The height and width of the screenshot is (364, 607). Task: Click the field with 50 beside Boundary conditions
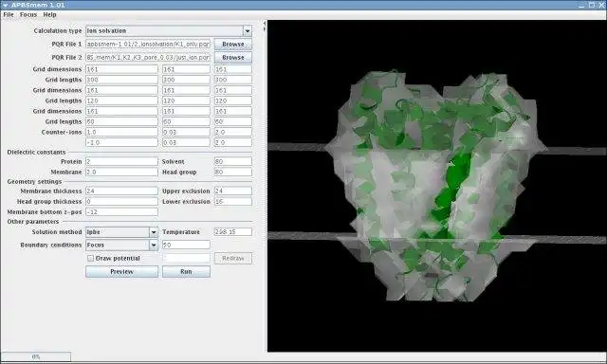(x=186, y=245)
